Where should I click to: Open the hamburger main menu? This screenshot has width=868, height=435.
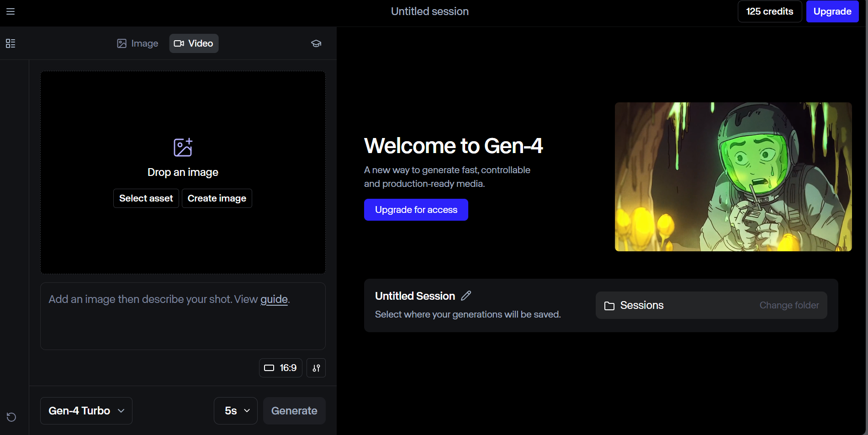11,11
